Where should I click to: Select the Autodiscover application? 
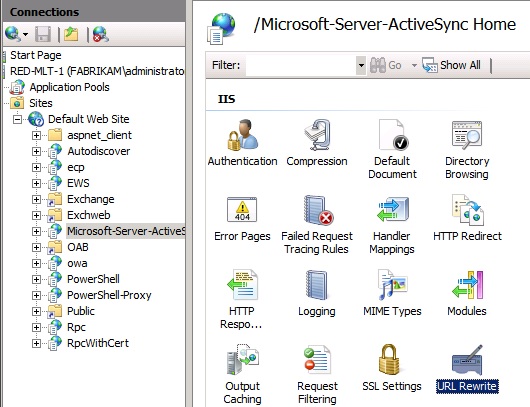coord(98,151)
